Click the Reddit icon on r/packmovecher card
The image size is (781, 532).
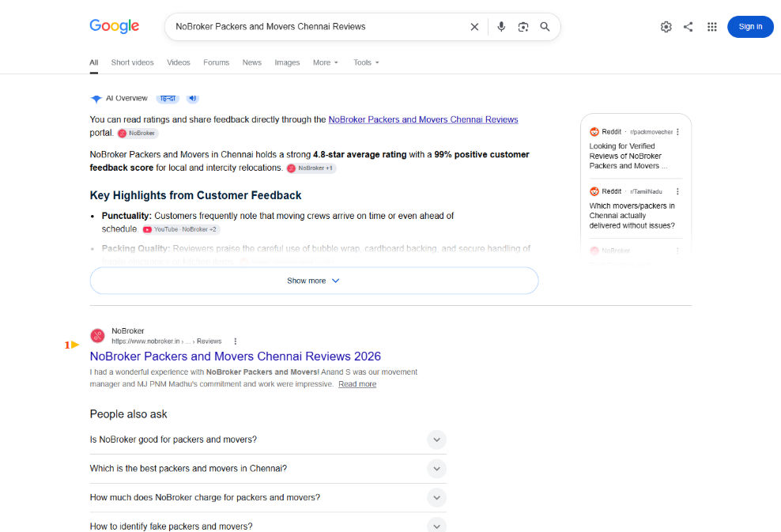click(x=594, y=132)
